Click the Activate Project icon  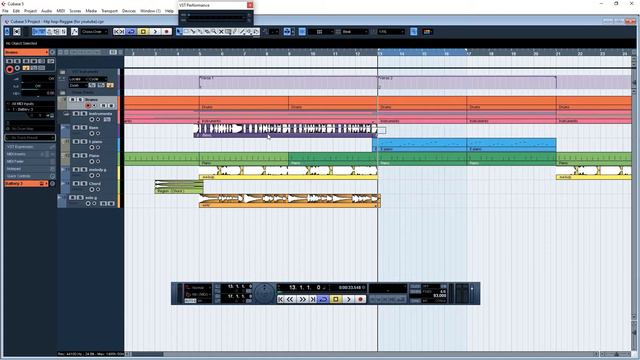tap(7, 32)
